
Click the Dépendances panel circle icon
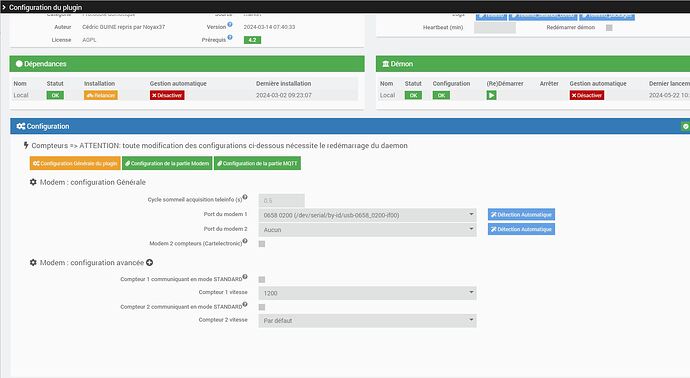tap(19, 64)
